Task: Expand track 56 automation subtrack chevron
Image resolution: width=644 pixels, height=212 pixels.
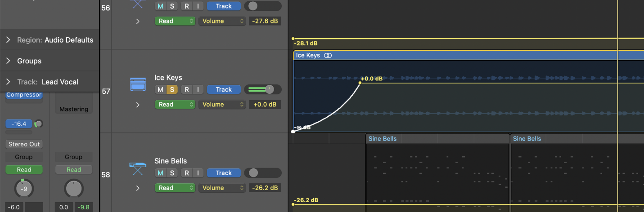Action: pyautogui.click(x=138, y=21)
